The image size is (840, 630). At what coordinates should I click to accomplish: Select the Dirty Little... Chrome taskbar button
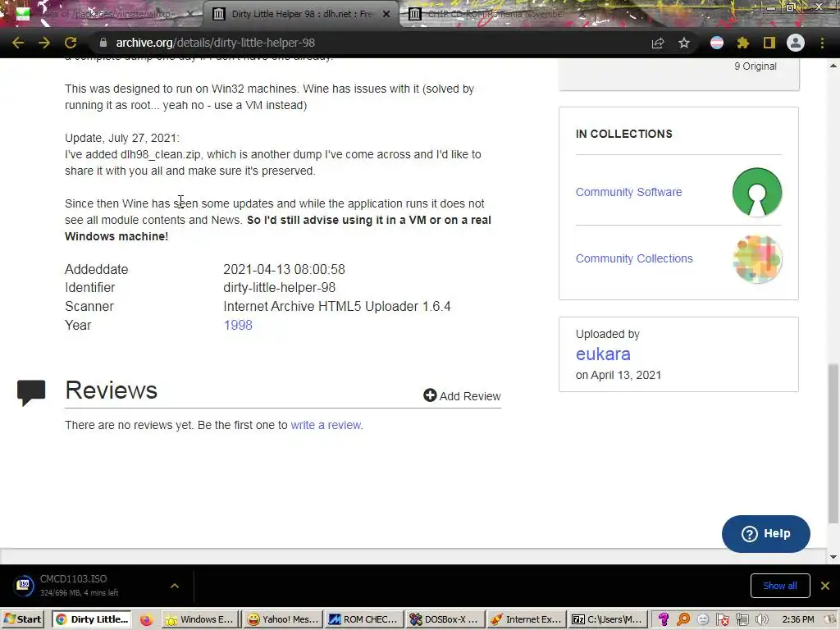[92, 619]
